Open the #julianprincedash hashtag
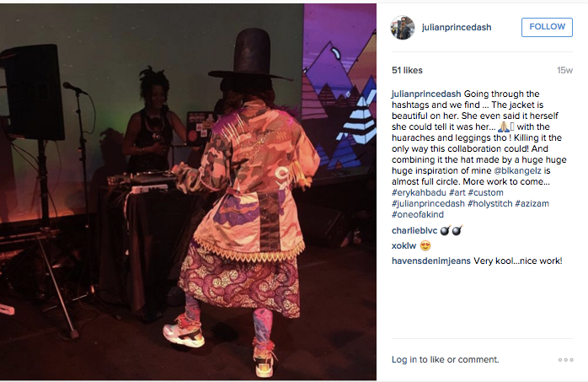 pos(428,203)
